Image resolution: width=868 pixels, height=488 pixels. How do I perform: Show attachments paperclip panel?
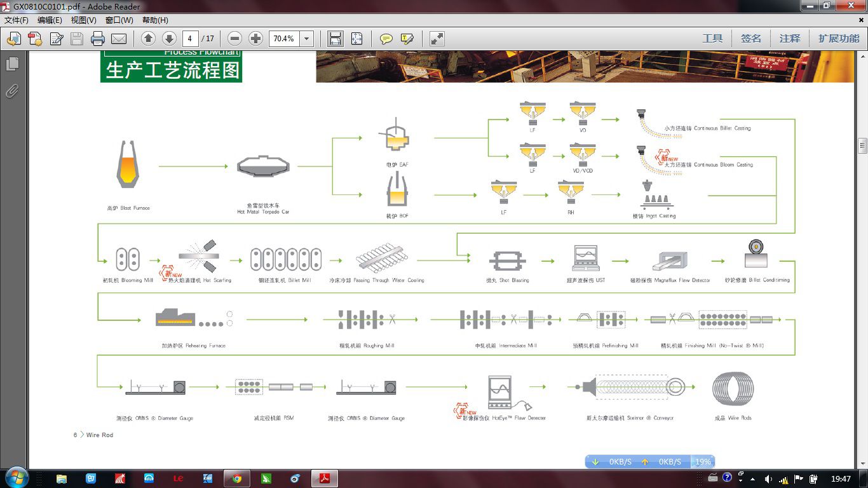(x=12, y=91)
